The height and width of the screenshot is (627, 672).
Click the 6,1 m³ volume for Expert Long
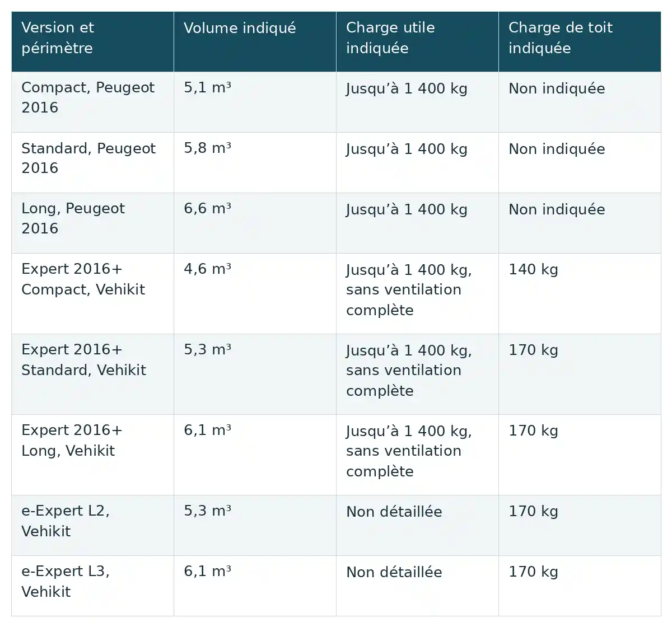[207, 431]
